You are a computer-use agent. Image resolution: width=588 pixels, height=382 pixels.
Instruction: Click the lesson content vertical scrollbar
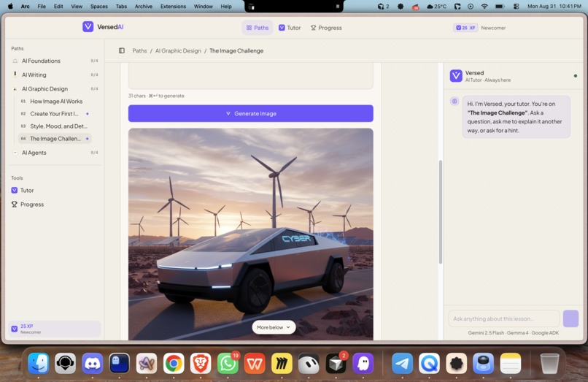tap(440, 213)
